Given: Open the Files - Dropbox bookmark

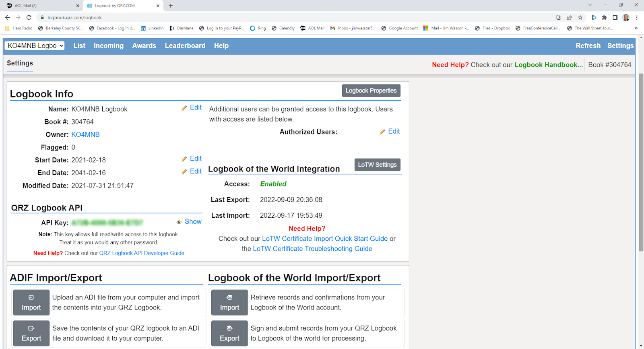Looking at the screenshot, I should [x=492, y=28].
